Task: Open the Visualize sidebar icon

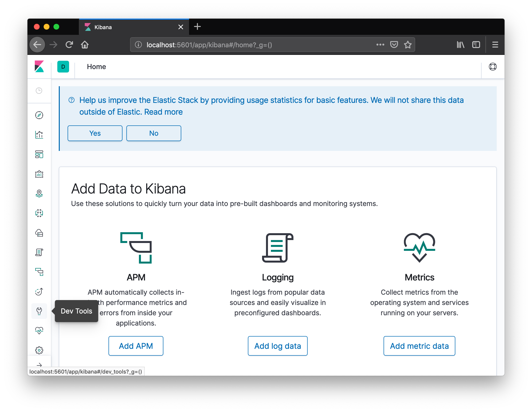Action: pyautogui.click(x=39, y=135)
